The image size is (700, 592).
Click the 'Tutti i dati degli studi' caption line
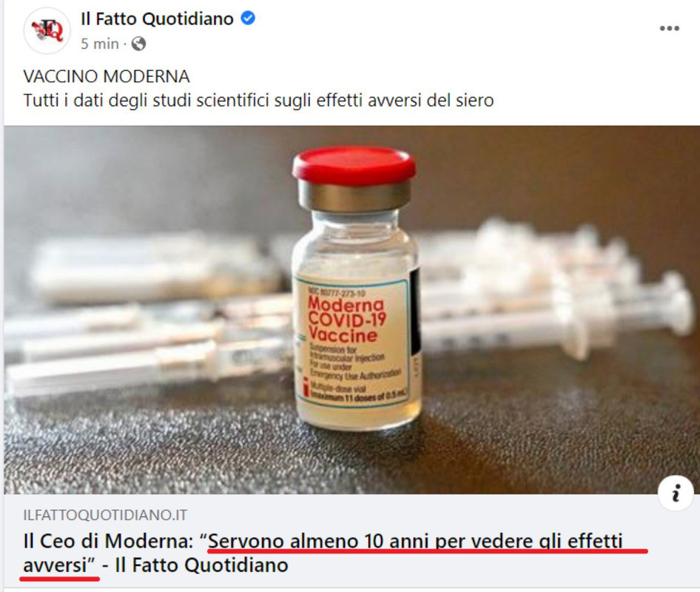coord(258,100)
